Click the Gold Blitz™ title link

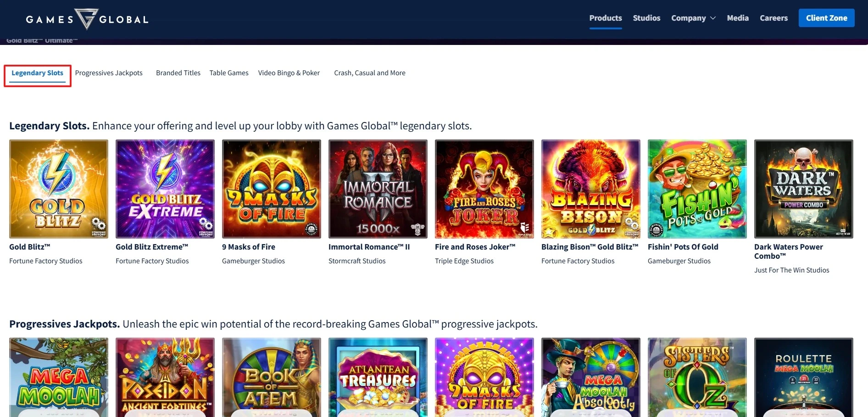point(30,247)
